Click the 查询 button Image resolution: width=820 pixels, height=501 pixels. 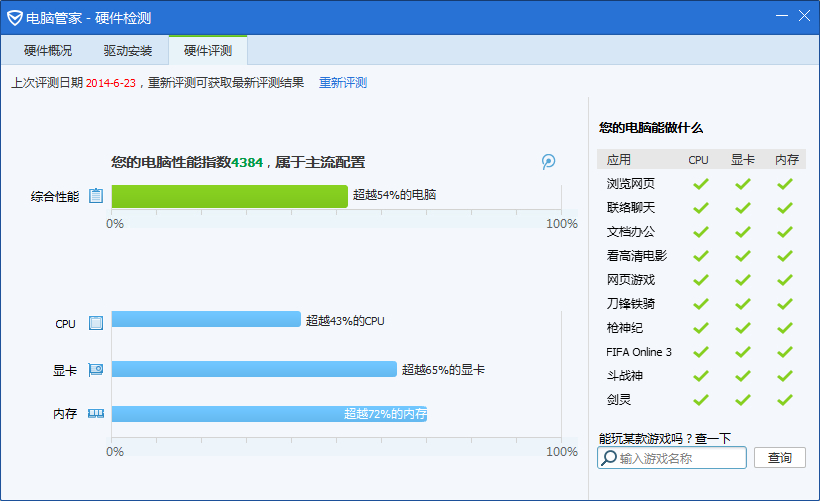(780, 458)
